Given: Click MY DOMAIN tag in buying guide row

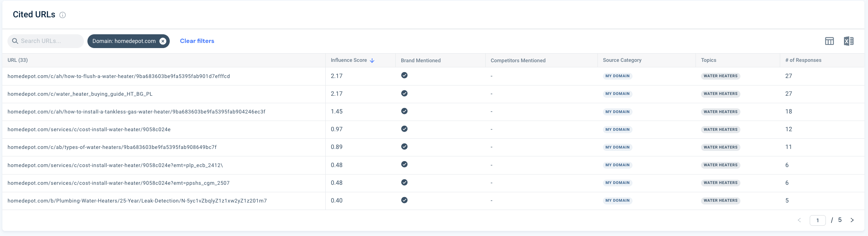Looking at the screenshot, I should click(618, 94).
